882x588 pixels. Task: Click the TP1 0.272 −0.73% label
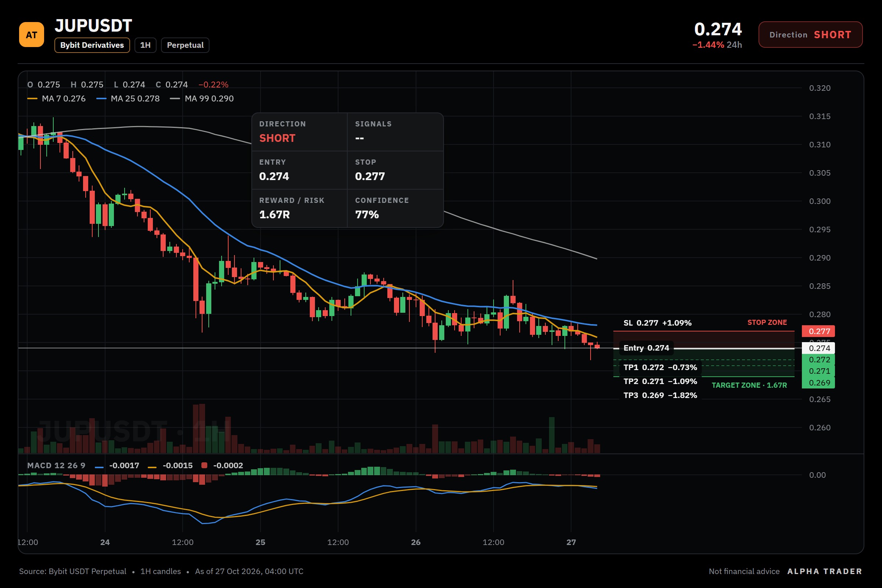point(660,367)
